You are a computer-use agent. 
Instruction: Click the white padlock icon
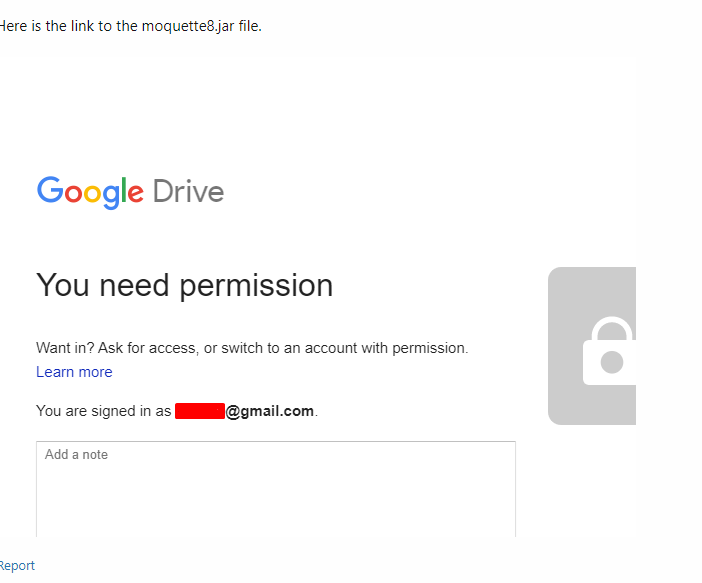coord(608,351)
